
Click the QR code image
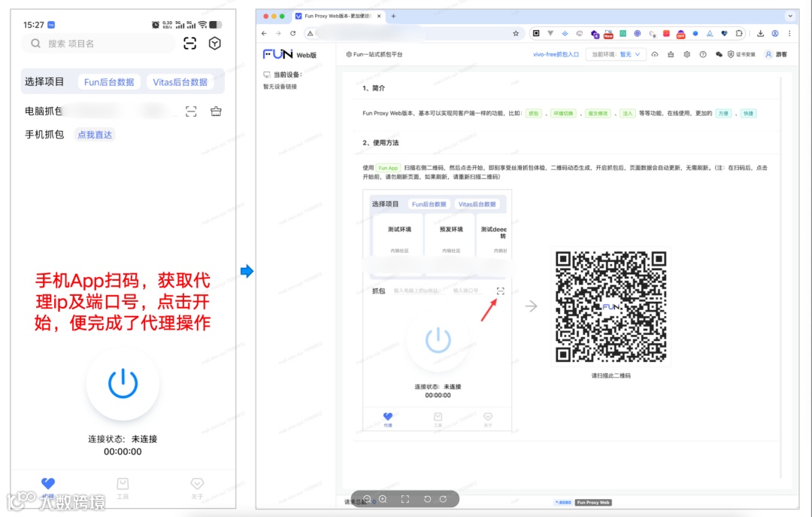click(611, 306)
